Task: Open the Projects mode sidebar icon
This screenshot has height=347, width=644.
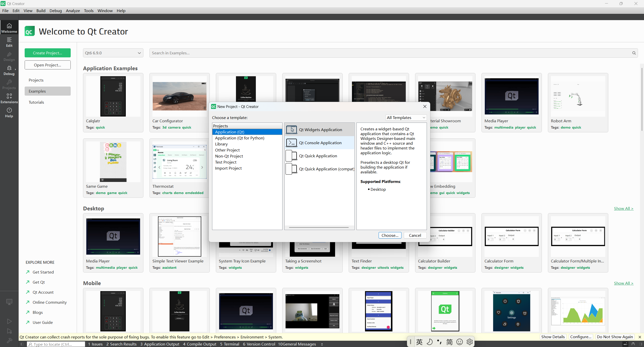Action: click(x=9, y=85)
